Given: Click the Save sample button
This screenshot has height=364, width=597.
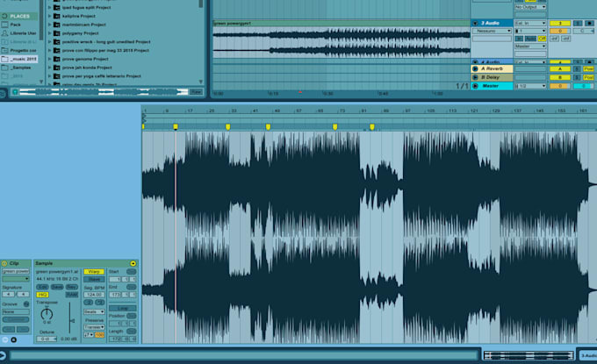Looking at the screenshot, I should click(57, 287).
